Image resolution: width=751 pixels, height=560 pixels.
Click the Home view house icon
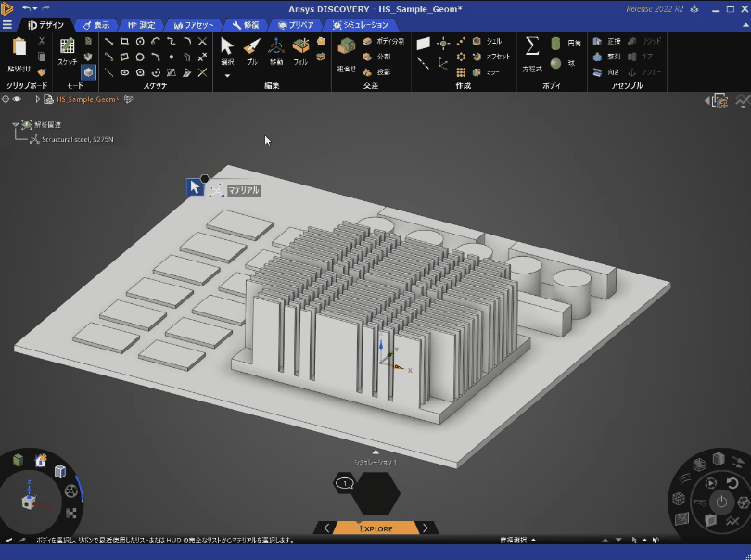coord(41,460)
